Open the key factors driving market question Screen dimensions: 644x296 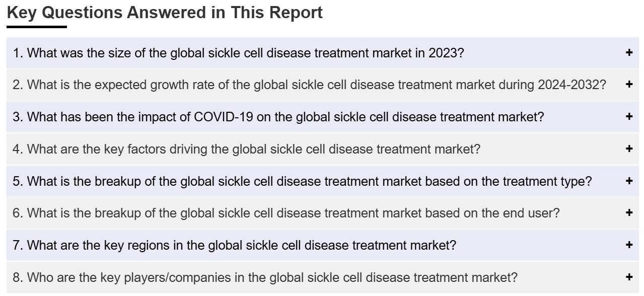coord(323,149)
